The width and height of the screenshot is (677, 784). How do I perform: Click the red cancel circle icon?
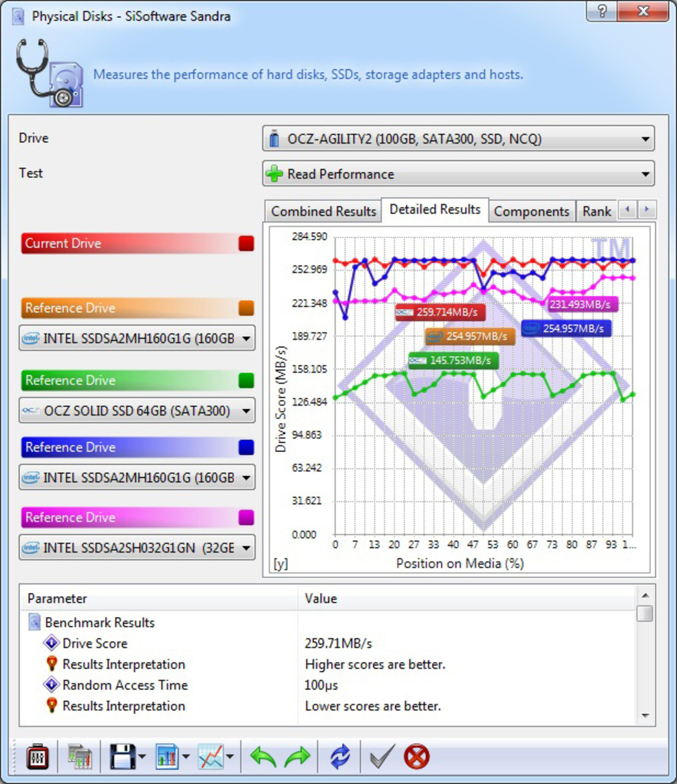click(416, 757)
